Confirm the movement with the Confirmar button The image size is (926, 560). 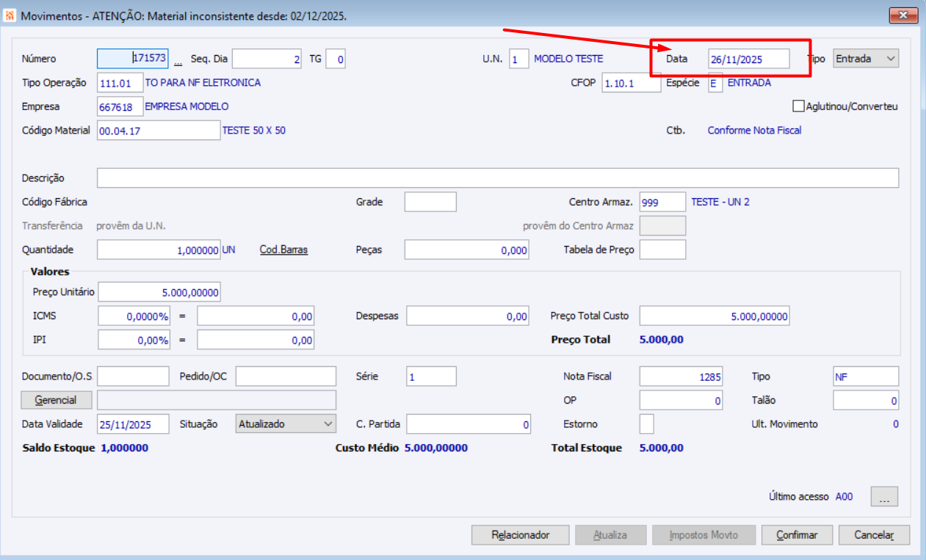pyautogui.click(x=797, y=535)
